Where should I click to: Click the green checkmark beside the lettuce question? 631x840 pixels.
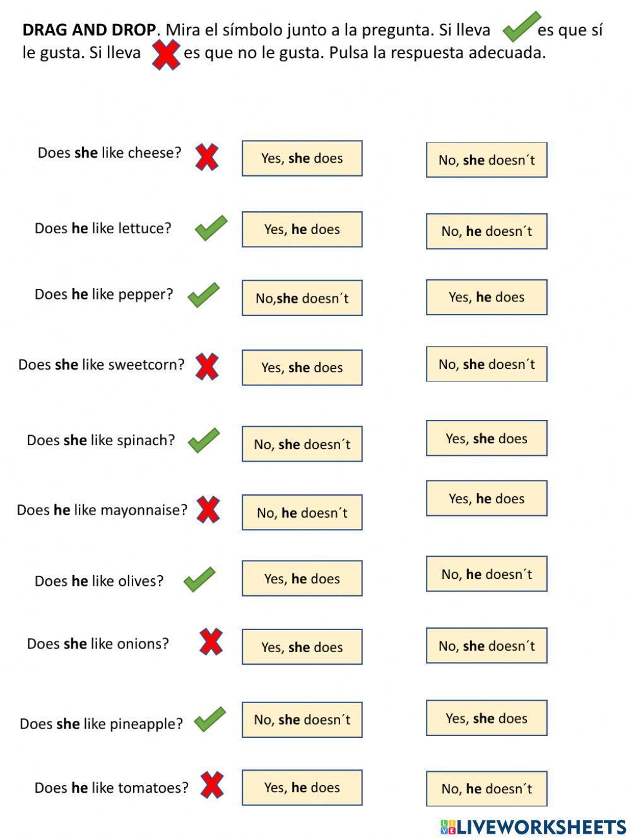[211, 228]
